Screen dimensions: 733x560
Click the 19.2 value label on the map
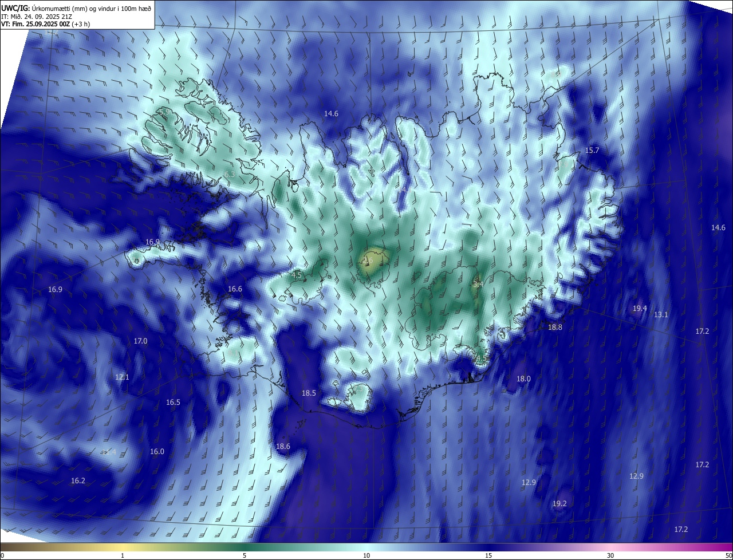pos(559,504)
